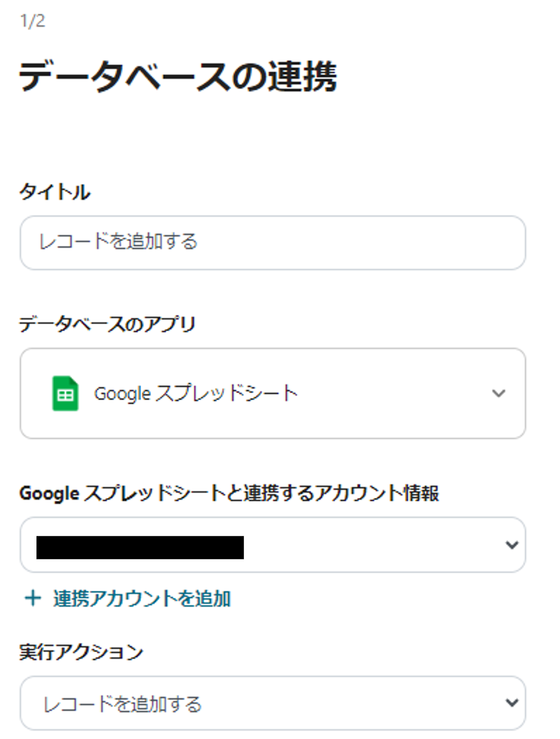Click the 連携アカウントを追加 link
This screenshot has height=739, width=560.
[x=142, y=599]
